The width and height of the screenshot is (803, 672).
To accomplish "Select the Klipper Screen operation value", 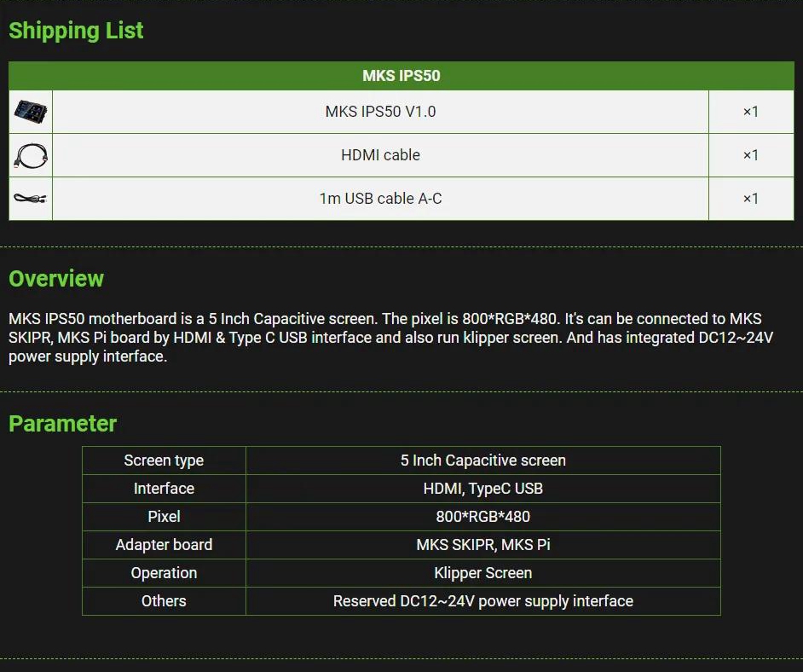I will [x=482, y=573].
